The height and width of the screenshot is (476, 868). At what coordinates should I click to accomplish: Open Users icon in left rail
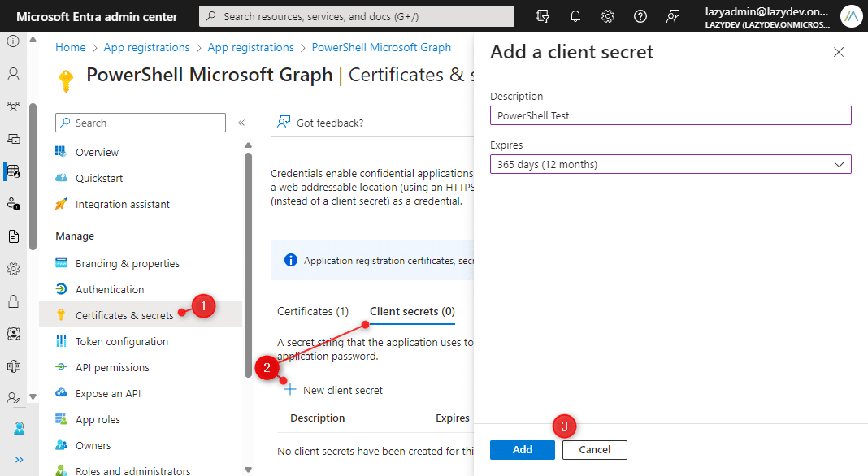pyautogui.click(x=13, y=74)
